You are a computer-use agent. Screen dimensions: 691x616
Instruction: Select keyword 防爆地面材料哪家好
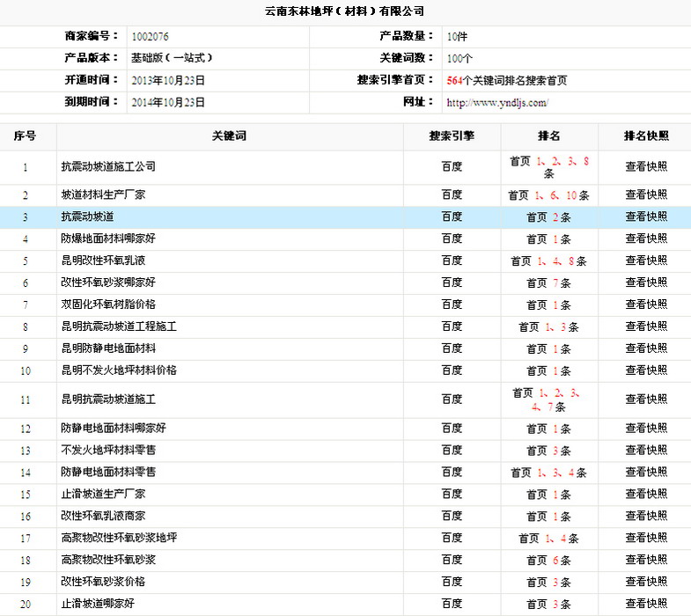point(108,238)
